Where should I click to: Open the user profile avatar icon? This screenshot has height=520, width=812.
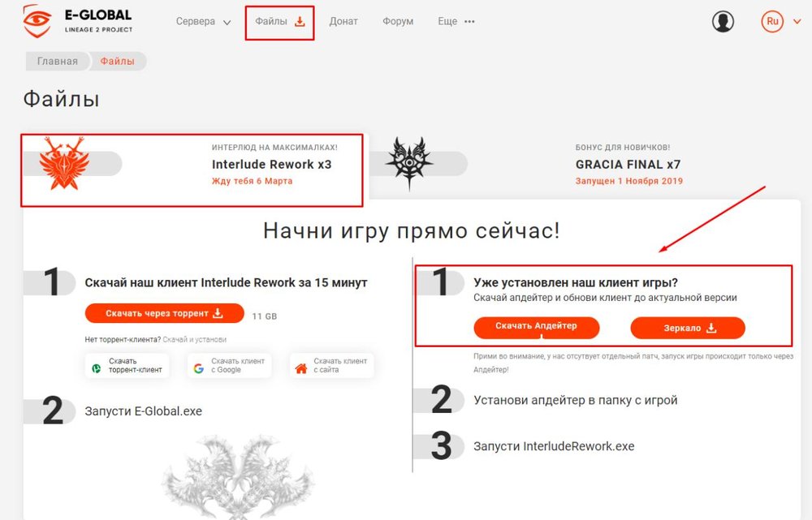click(x=723, y=22)
